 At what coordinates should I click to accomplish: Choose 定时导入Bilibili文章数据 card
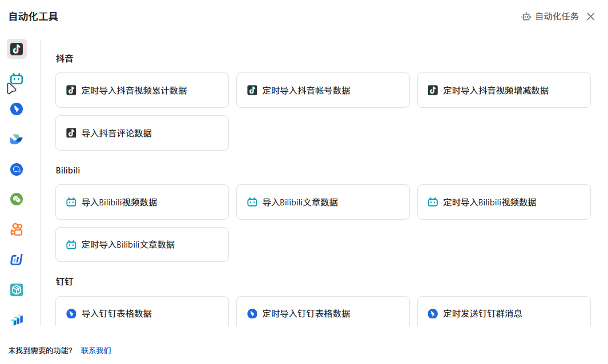click(x=142, y=245)
